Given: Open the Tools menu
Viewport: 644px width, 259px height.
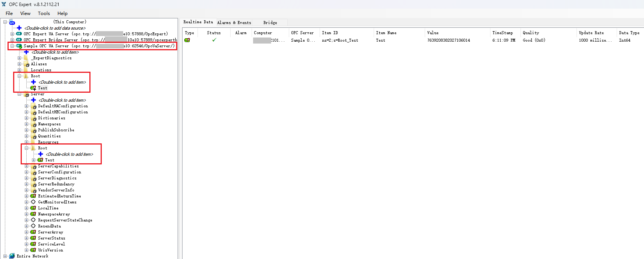Looking at the screenshot, I should click(44, 14).
